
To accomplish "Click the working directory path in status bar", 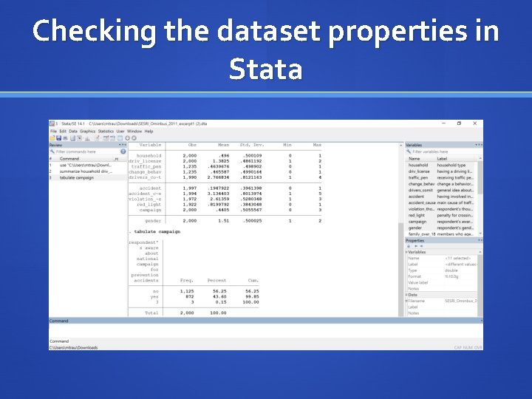I will point(74,347).
